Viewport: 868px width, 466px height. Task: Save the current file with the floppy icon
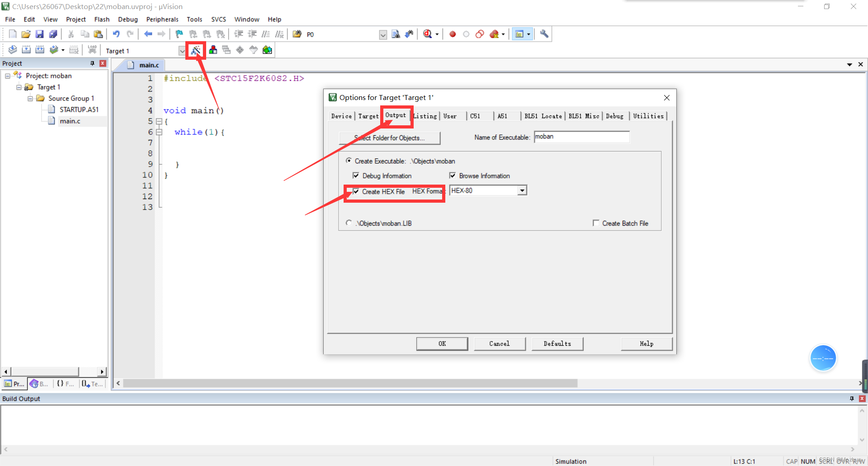39,34
